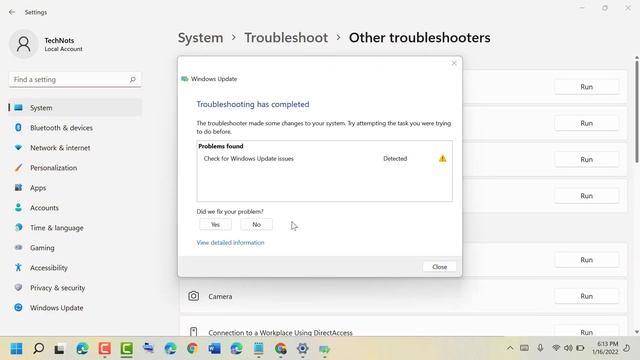Click the Close button in troubleshooter dialog
The width and height of the screenshot is (640, 360).
click(x=440, y=267)
